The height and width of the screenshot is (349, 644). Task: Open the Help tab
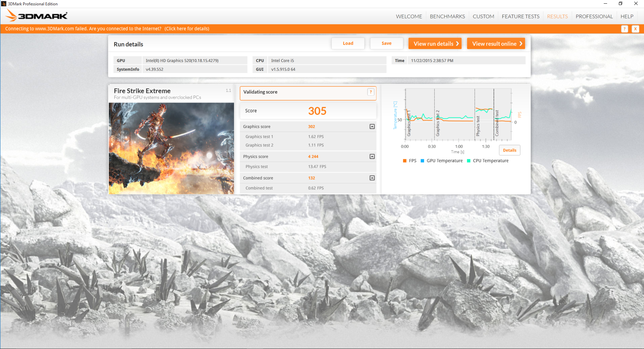click(627, 16)
